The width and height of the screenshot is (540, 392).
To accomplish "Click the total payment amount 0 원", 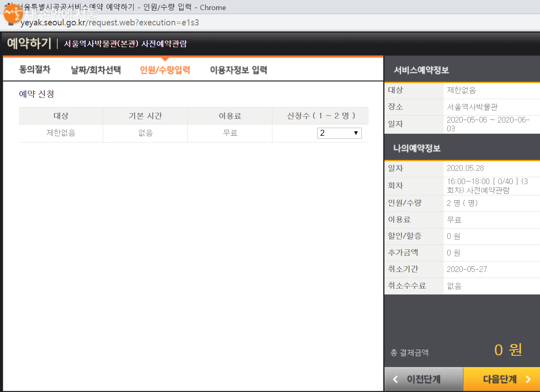I will click(508, 350).
